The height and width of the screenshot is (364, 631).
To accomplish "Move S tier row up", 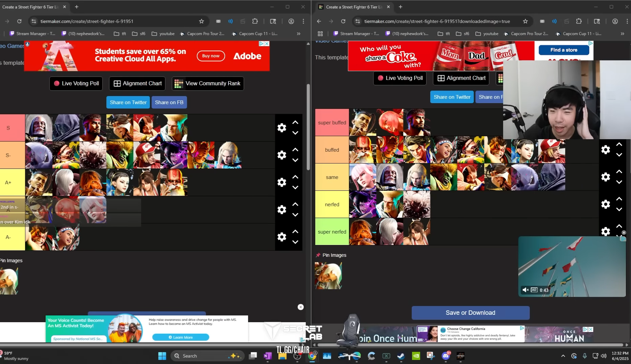I will click(295, 122).
